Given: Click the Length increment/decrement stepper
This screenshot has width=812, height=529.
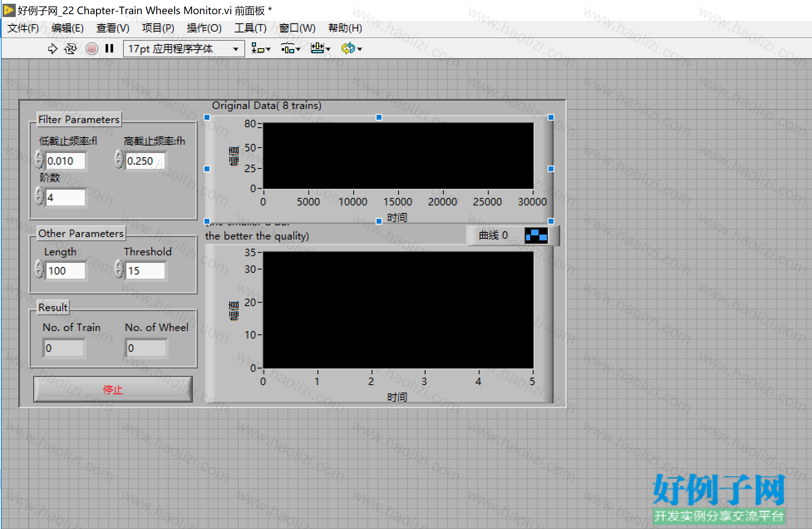Looking at the screenshot, I should point(39,269).
